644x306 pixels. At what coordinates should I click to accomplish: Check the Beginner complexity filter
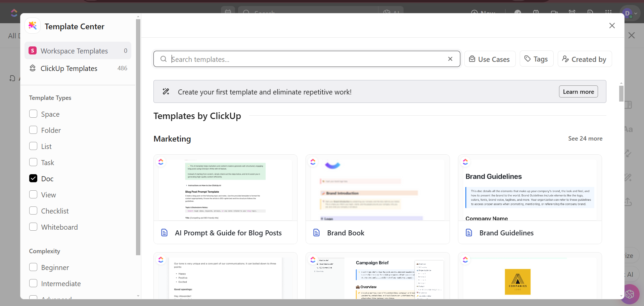[33, 267]
